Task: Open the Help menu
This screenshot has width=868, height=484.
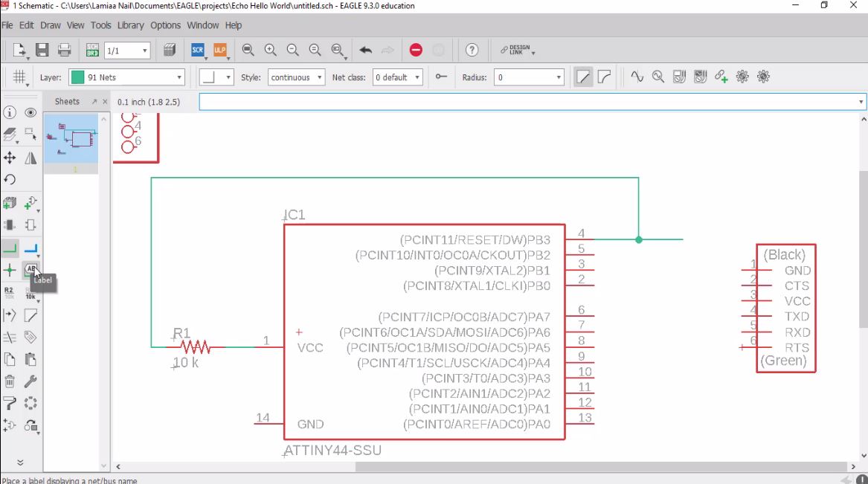Action: click(x=233, y=25)
